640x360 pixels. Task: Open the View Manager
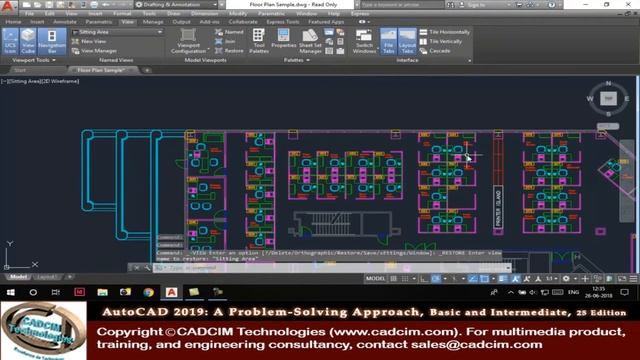click(x=94, y=51)
